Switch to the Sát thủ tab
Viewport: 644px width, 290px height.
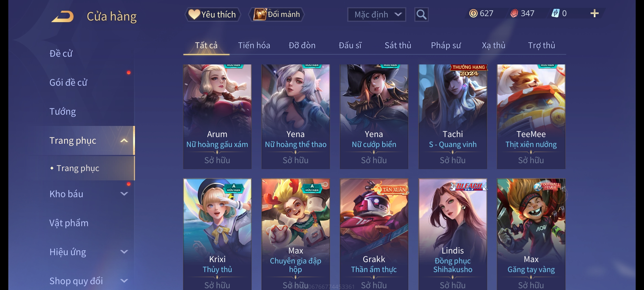click(x=398, y=45)
